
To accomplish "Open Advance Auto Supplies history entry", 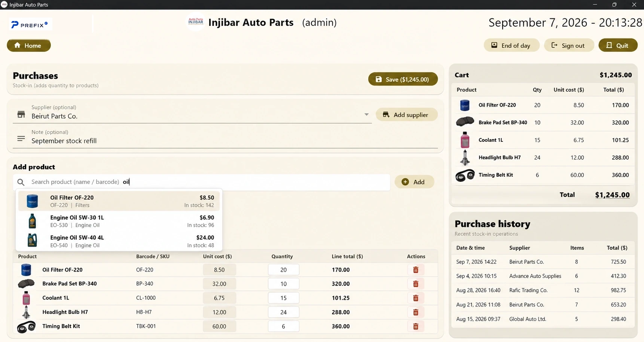I will point(543,276).
